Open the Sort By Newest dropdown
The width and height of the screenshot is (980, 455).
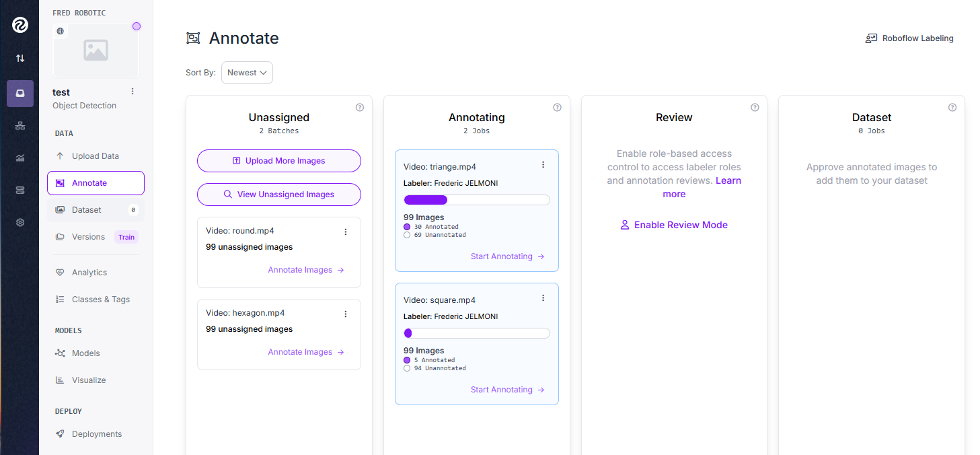pos(247,73)
